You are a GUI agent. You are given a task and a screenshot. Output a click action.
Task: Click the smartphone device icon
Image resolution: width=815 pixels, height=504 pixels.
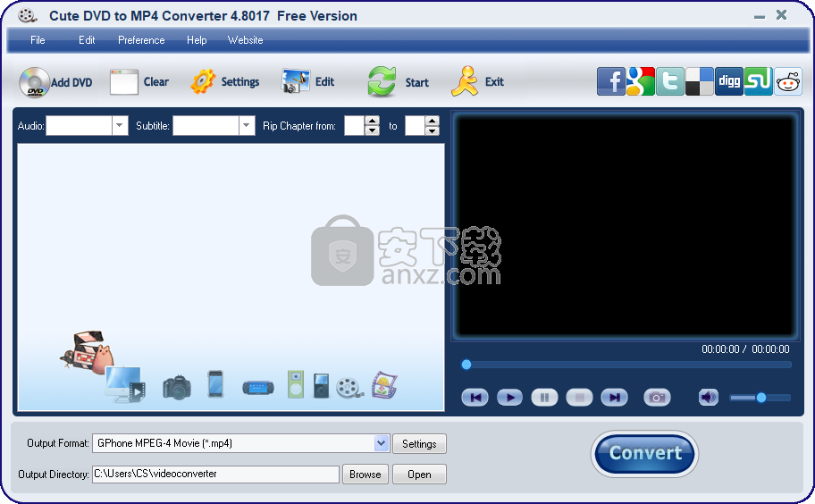click(215, 384)
